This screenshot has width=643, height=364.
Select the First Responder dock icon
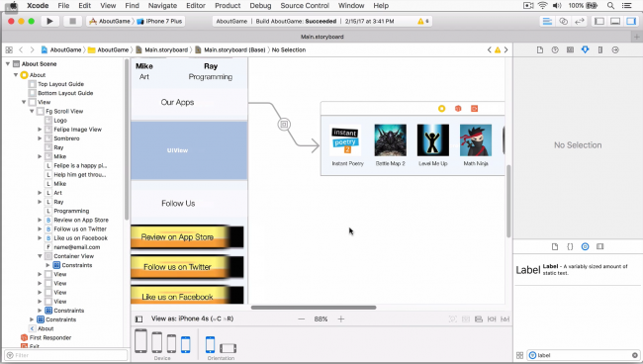pos(458,109)
